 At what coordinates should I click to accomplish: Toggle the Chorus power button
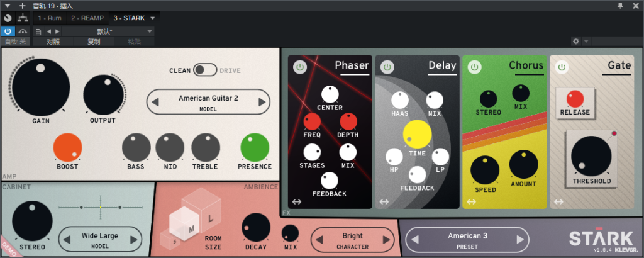pos(474,67)
